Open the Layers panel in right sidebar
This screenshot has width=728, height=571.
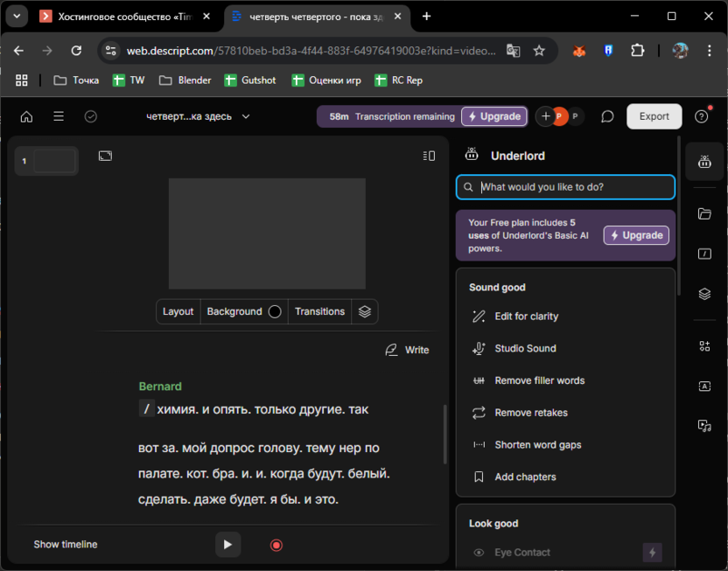pos(704,294)
